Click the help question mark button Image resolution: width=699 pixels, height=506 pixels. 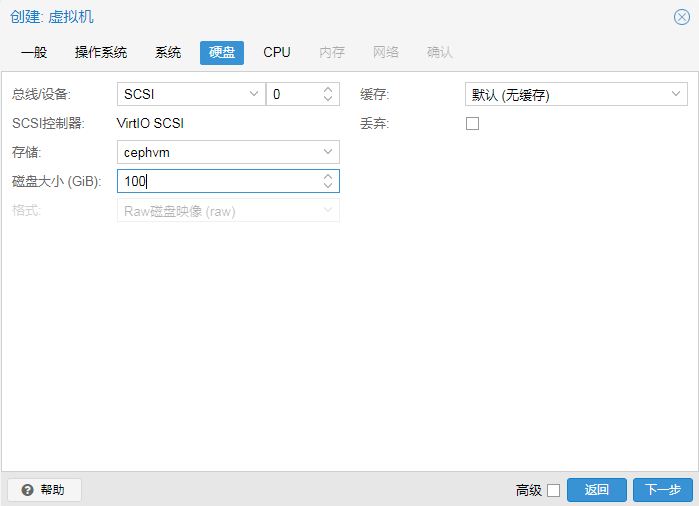coord(44,490)
